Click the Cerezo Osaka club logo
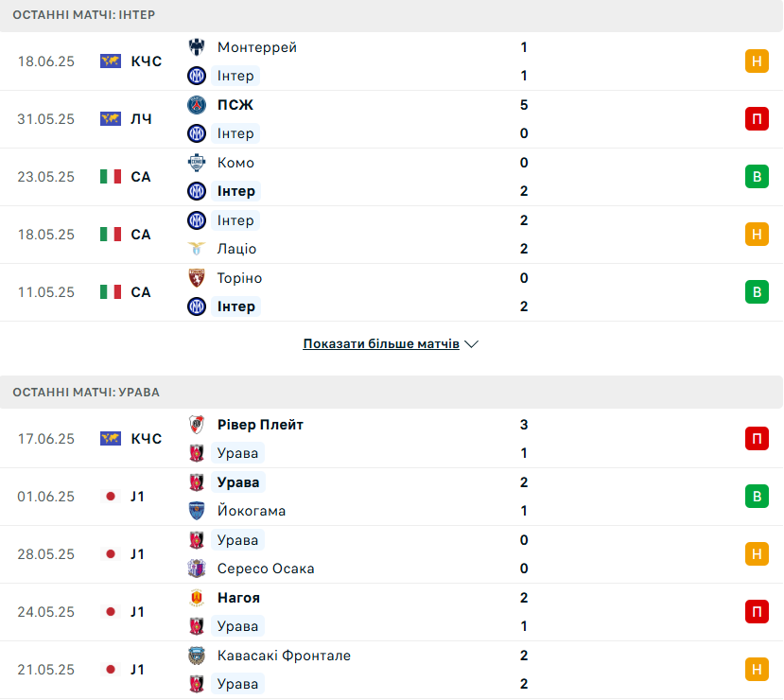 tap(197, 569)
